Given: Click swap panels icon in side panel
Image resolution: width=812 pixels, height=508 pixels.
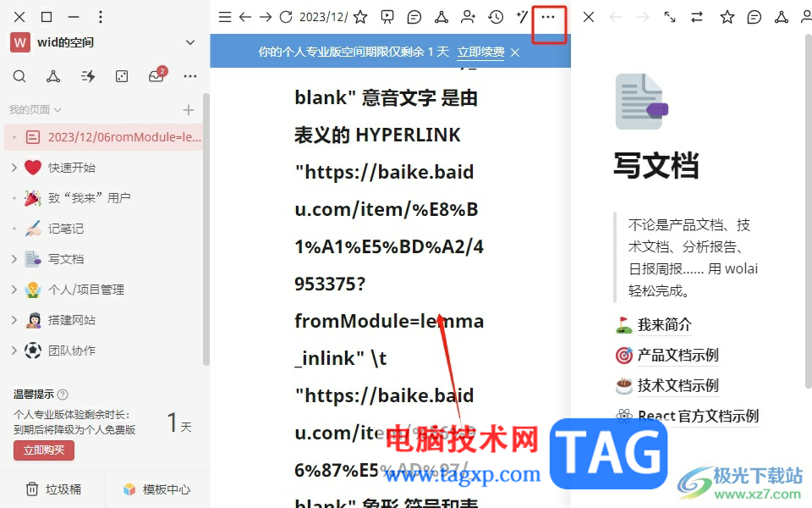Looking at the screenshot, I should coord(697,17).
